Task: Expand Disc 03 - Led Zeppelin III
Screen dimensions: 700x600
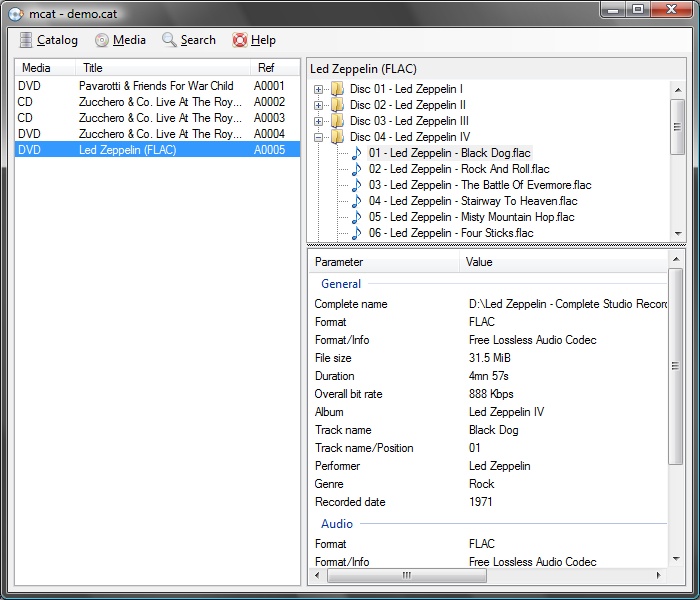Action: tap(318, 121)
